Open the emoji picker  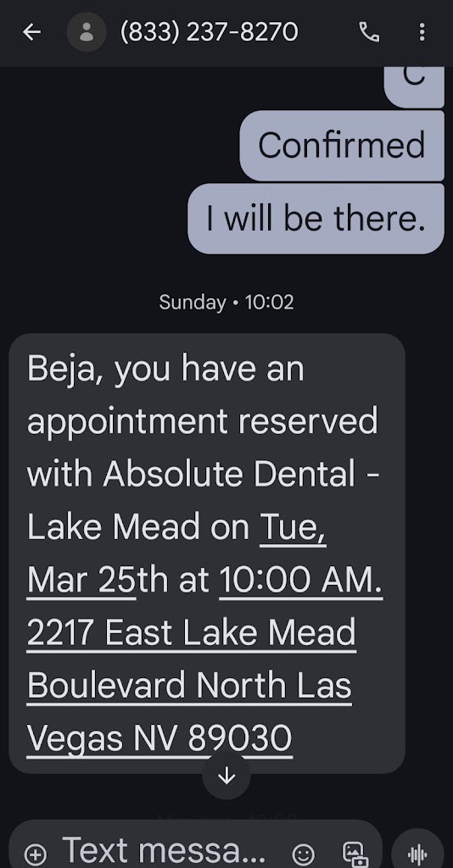click(x=303, y=854)
